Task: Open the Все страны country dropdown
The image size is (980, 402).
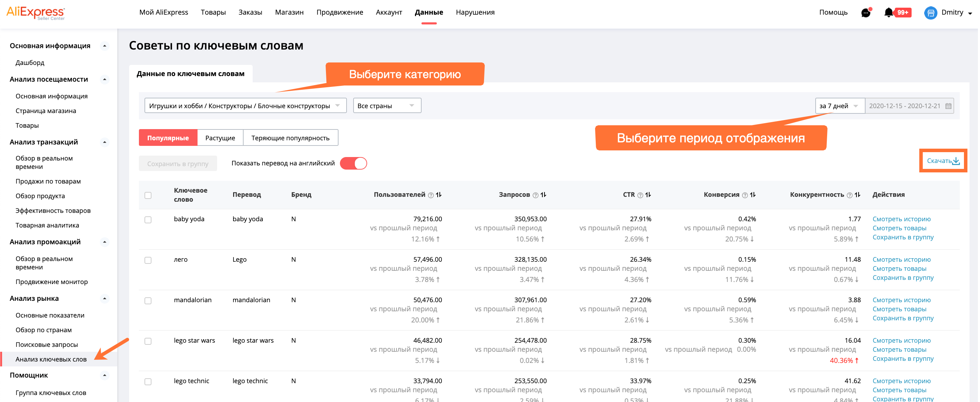Action: pos(388,106)
